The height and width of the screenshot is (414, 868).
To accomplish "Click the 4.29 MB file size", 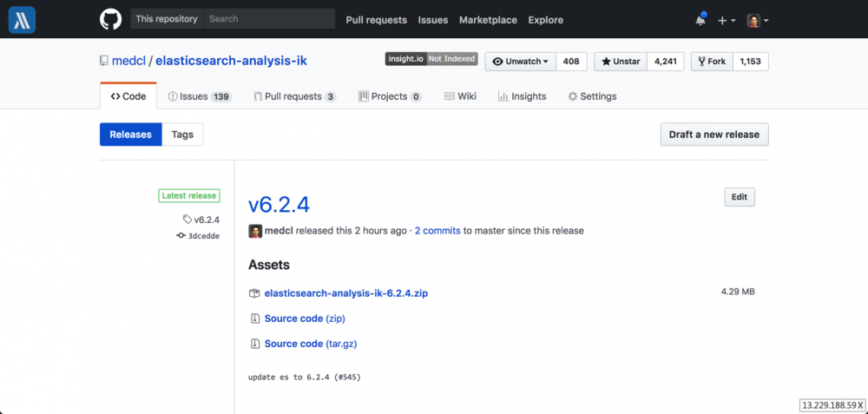I will pos(738,292).
